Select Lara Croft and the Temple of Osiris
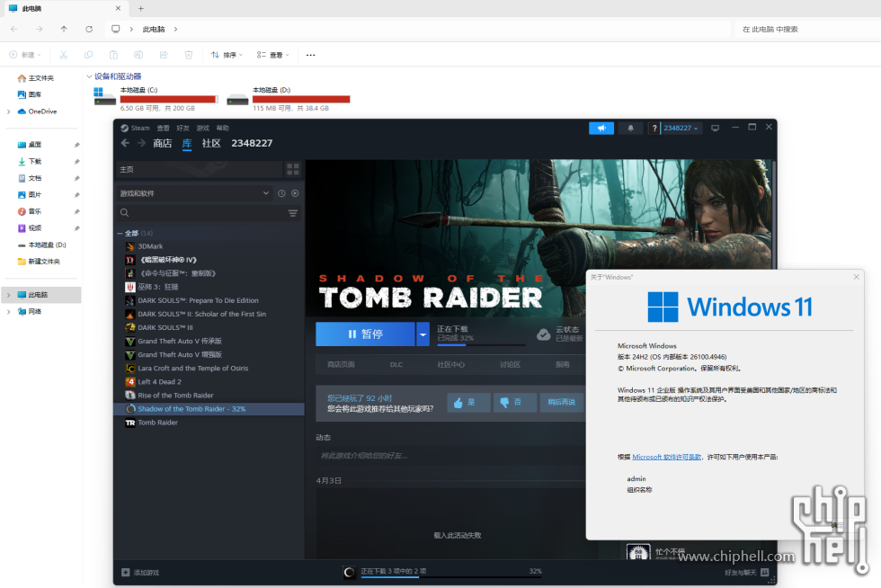The height and width of the screenshot is (588, 881). tap(209, 369)
